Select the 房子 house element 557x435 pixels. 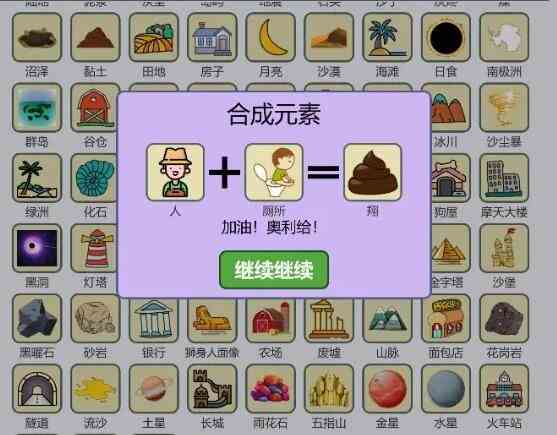[212, 37]
